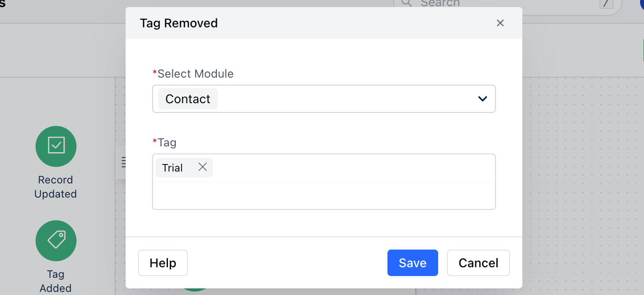Click the partly hidden green node below dialog
This screenshot has width=644, height=295.
194,290
